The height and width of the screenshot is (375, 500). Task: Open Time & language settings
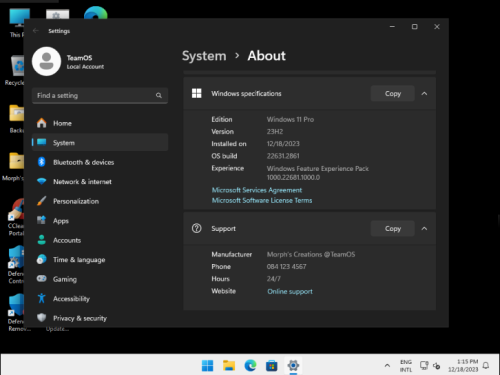[x=100, y=260]
